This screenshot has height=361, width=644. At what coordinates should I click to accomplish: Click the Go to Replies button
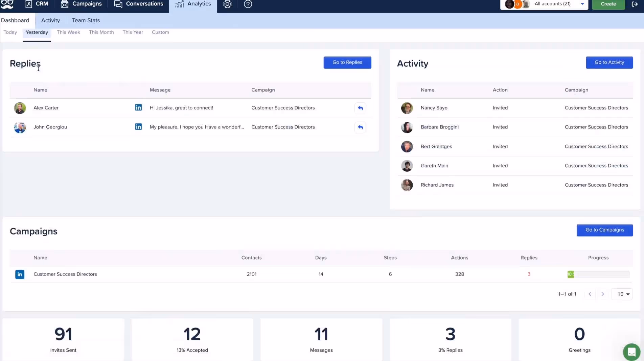pos(347,62)
